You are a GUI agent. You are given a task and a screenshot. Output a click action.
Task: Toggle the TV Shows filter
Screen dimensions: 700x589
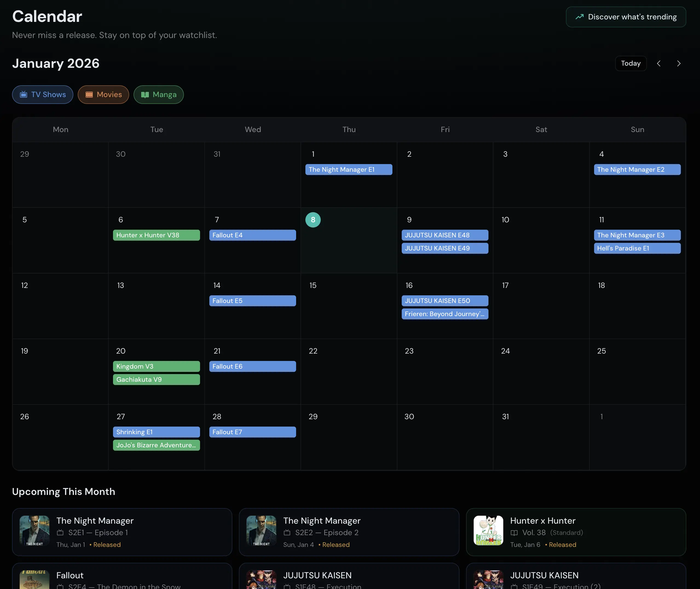click(42, 95)
